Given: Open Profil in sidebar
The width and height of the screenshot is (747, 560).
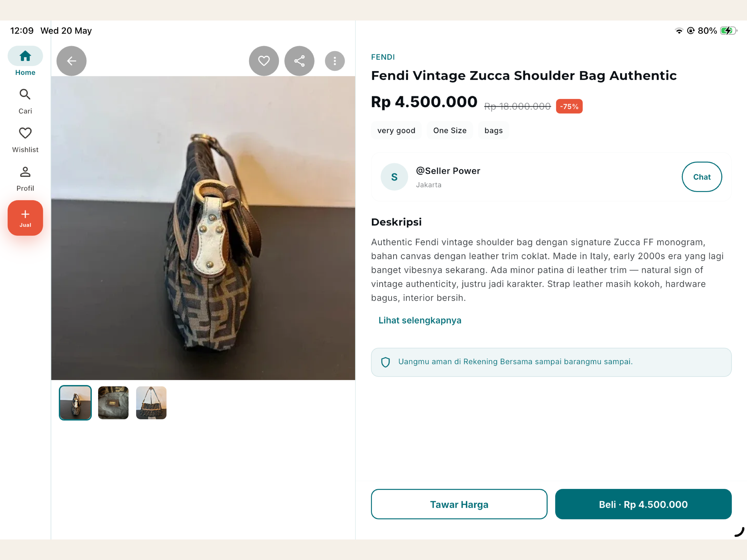Looking at the screenshot, I should (25, 179).
